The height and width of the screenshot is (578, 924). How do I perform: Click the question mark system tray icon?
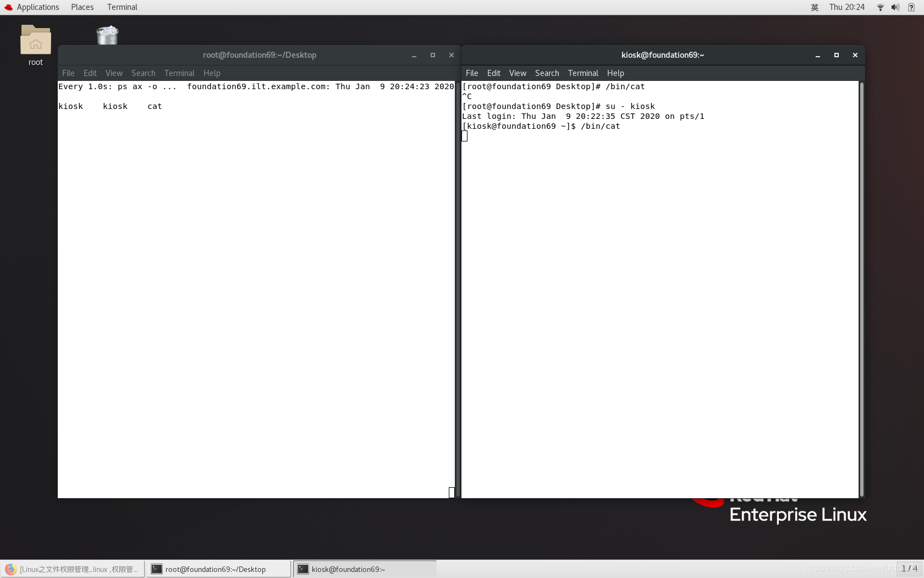pyautogui.click(x=911, y=7)
